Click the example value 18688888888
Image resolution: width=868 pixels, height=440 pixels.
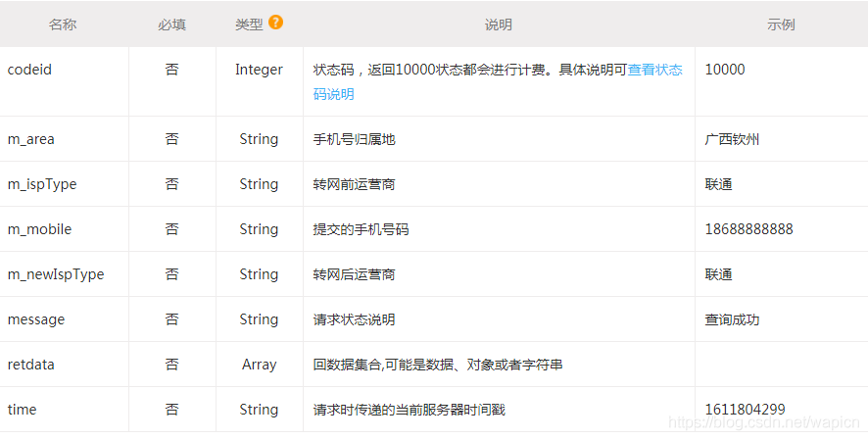749,229
